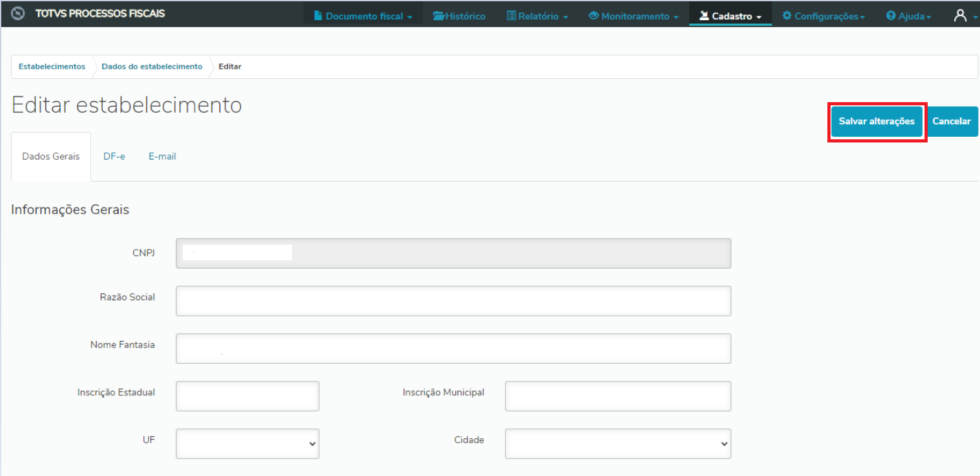
Task: Open the Histórico menu item
Action: point(459,16)
